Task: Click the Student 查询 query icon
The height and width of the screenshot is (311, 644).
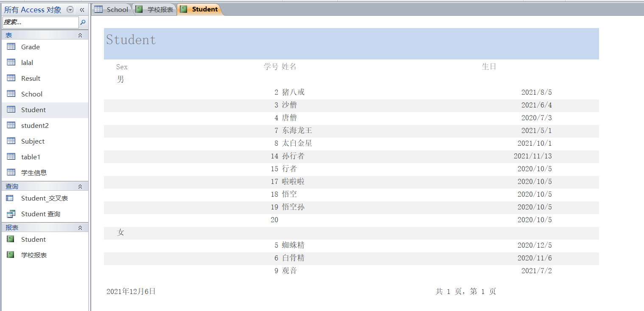Action: tap(11, 214)
